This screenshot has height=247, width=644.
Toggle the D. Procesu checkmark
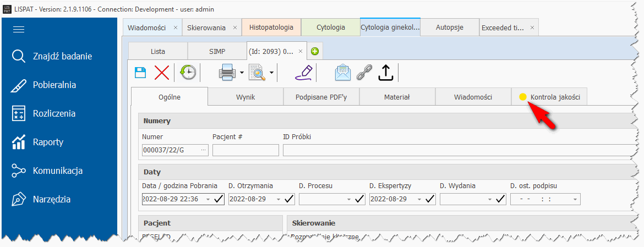[359, 199]
